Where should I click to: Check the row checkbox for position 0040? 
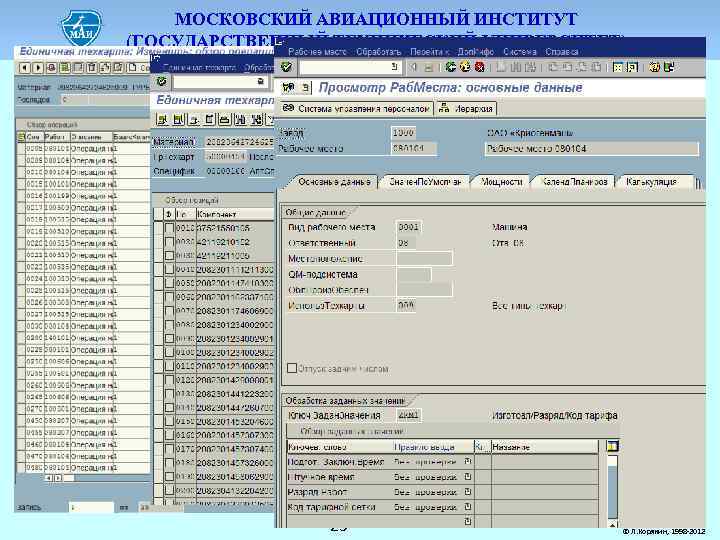tap(169, 269)
